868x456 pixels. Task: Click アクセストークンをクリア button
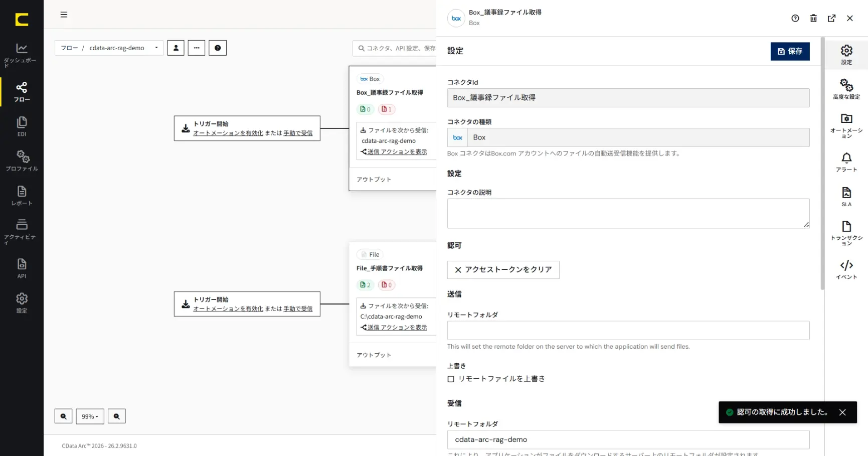pos(503,270)
